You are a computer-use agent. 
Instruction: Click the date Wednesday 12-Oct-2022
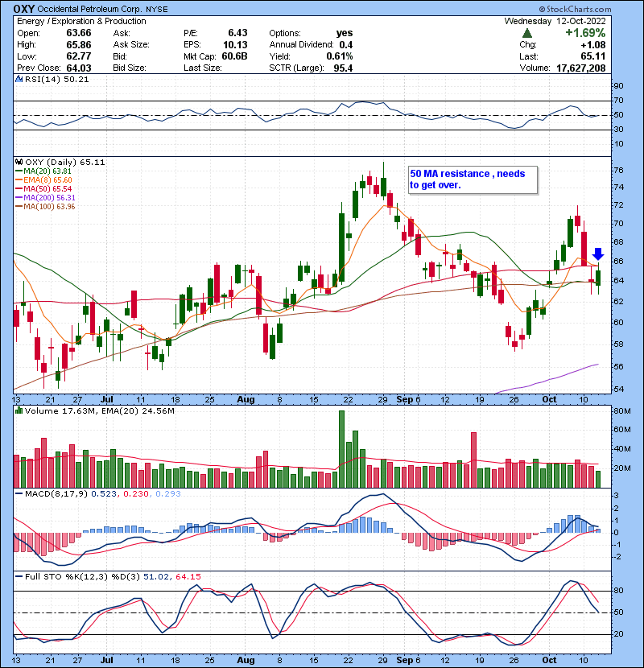point(555,21)
